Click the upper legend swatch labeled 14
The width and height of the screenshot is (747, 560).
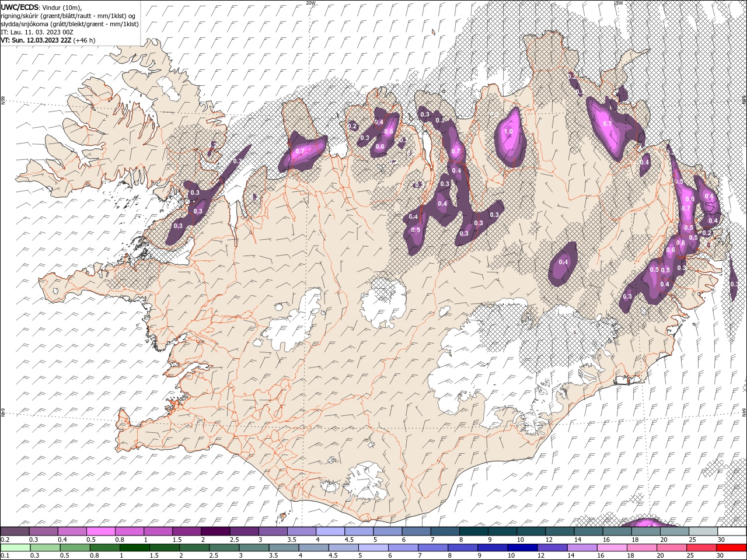point(588,531)
